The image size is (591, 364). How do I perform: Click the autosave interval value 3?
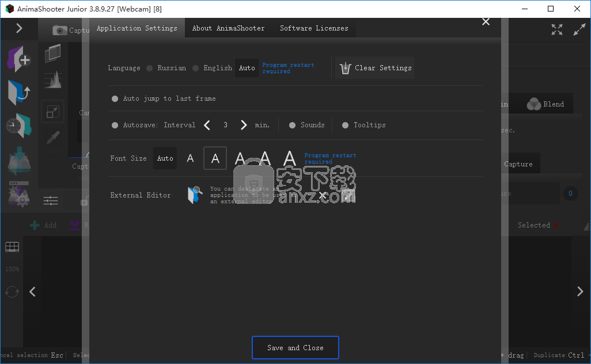pyautogui.click(x=225, y=125)
